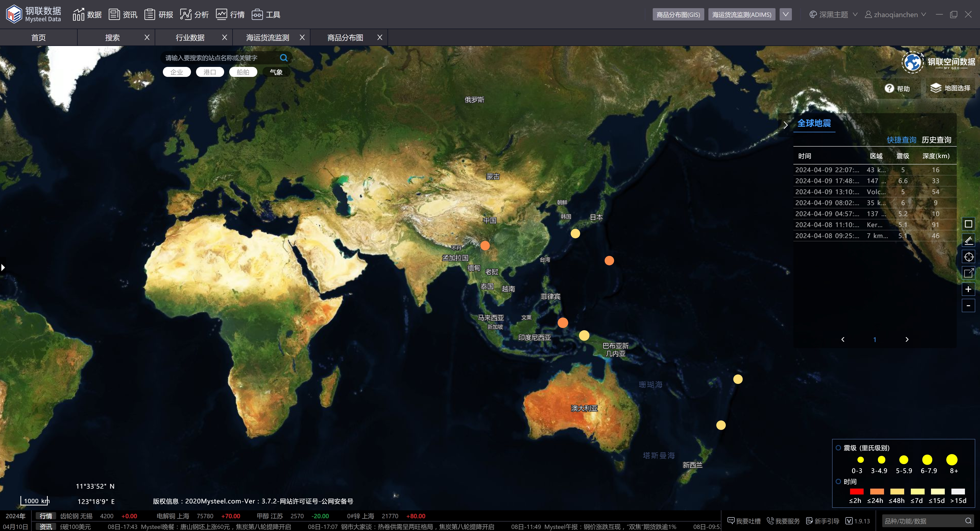This screenshot has width=980, height=531.
Task: Click the crosshair locate tool icon
Action: point(968,257)
